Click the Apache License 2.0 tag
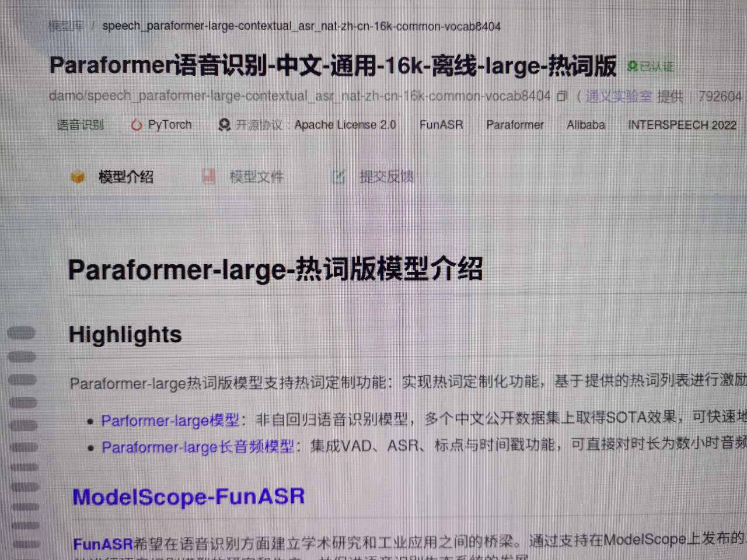The image size is (747, 560). coord(345,125)
